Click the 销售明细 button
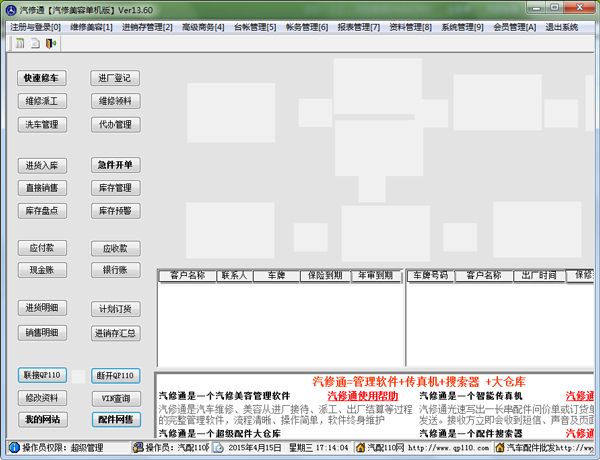The height and width of the screenshot is (460, 600). (42, 333)
